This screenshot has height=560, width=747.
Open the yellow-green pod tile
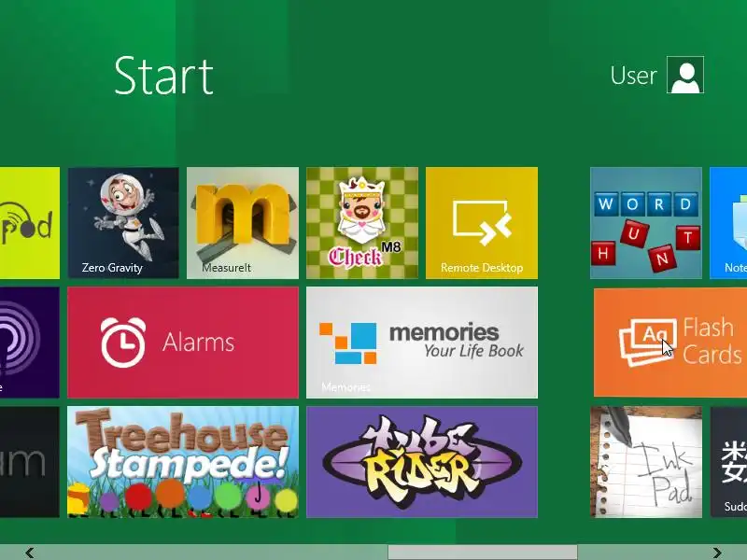[x=30, y=223]
